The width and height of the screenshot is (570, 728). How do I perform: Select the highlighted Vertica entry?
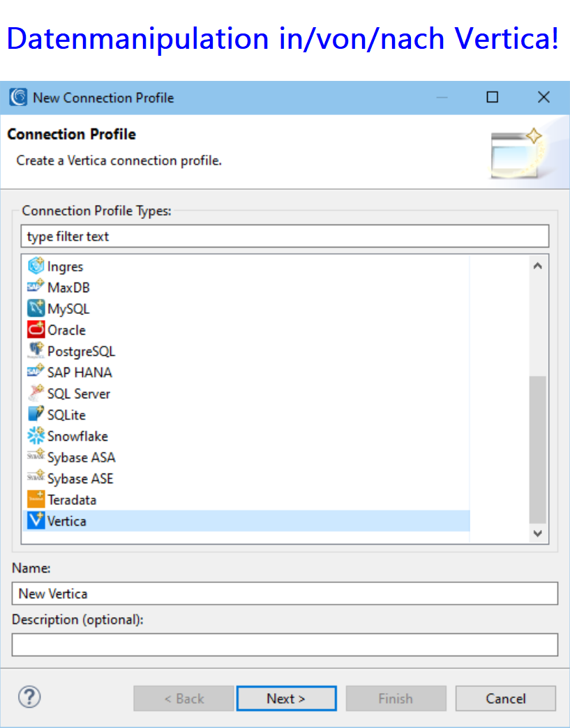point(67,521)
